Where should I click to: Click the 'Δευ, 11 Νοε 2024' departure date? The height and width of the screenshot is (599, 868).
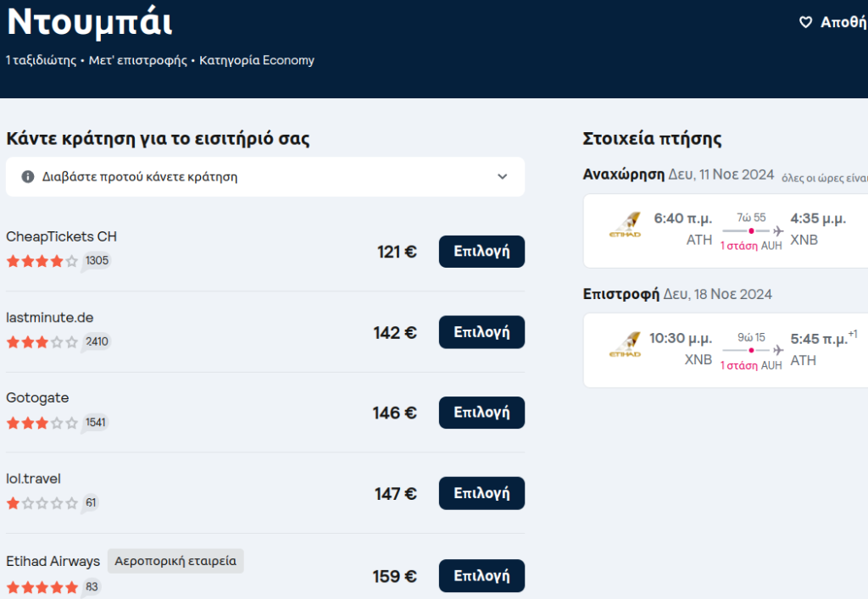[x=721, y=175]
